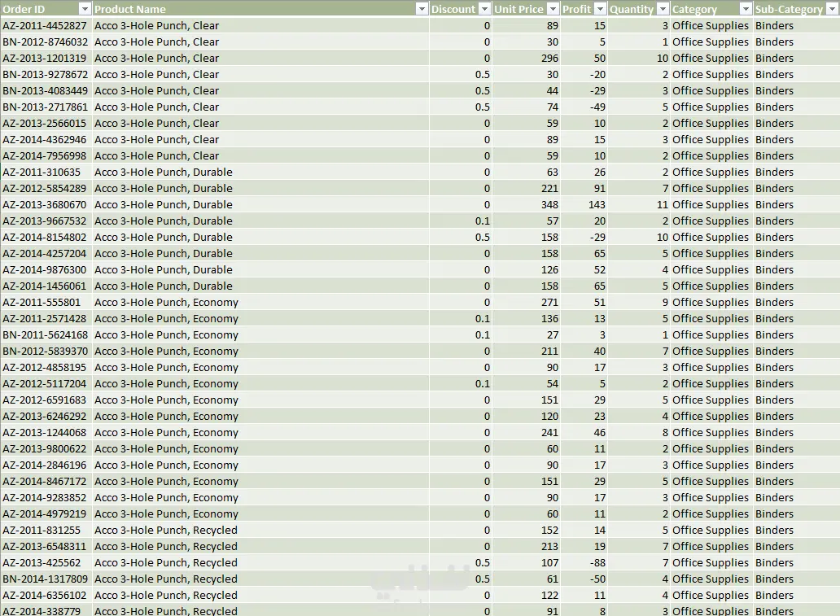Select cell AZ-2013-6246292
The width and height of the screenshot is (840, 616).
[45, 416]
